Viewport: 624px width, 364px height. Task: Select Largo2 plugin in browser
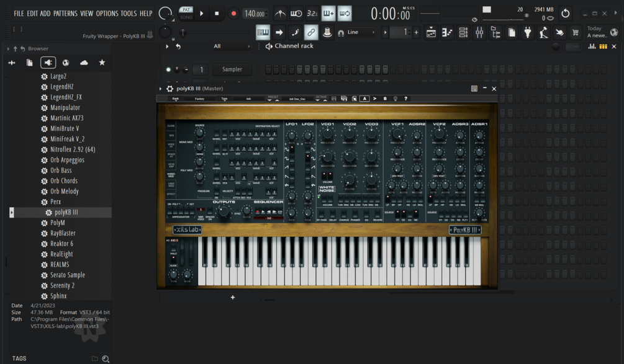[58, 76]
